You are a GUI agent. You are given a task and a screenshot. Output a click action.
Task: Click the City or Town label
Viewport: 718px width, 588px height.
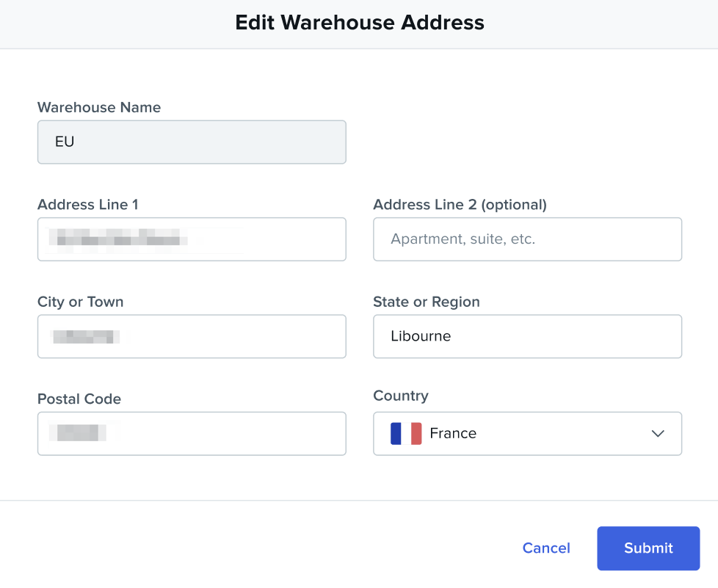(x=81, y=302)
